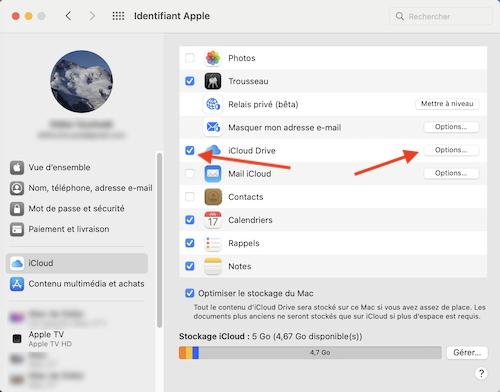The width and height of the screenshot is (500, 392).
Task: Click the Rappels list icon
Action: point(213,243)
